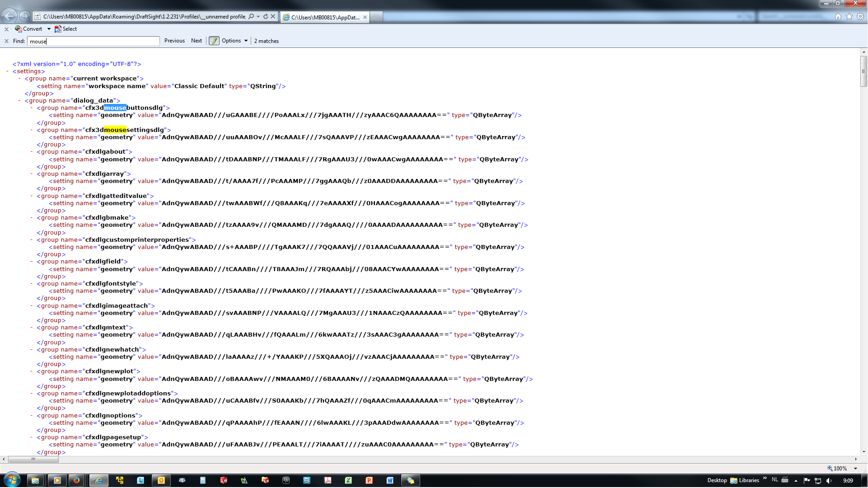Click the highlighted mouse in cfx3dmousesettingsdlg
The image size is (868, 488).
[x=115, y=130]
